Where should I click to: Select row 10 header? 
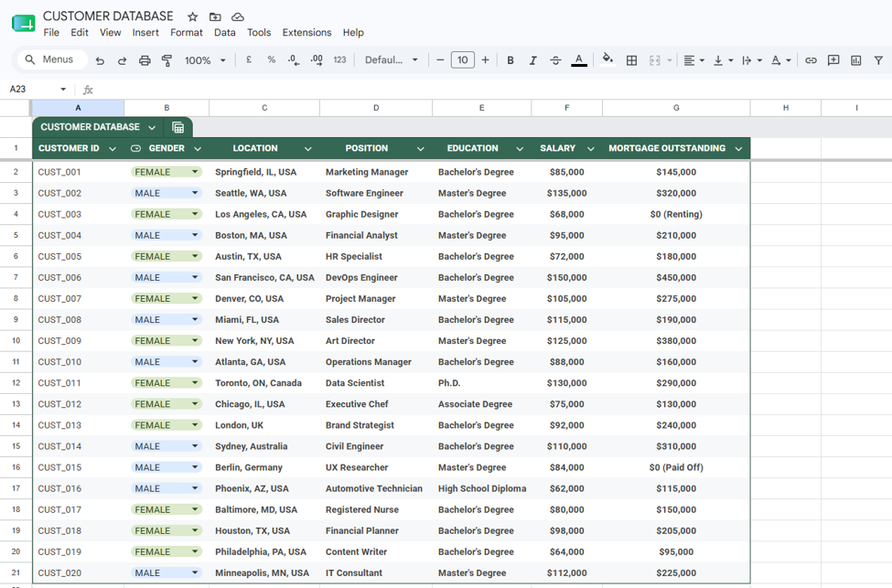click(16, 340)
